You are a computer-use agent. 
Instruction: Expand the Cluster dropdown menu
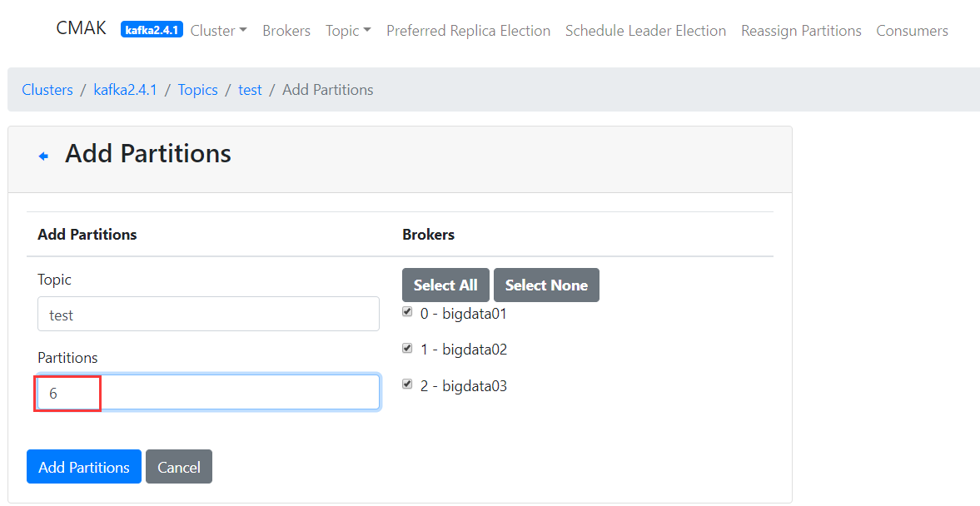(218, 31)
